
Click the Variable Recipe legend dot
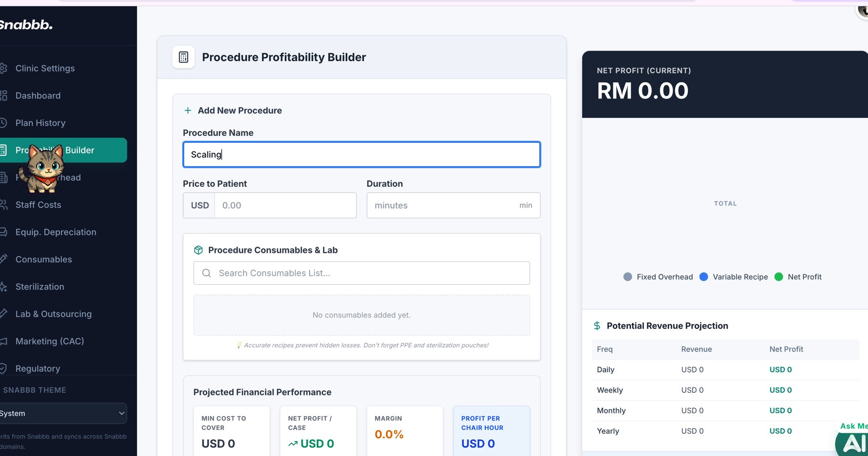click(704, 277)
